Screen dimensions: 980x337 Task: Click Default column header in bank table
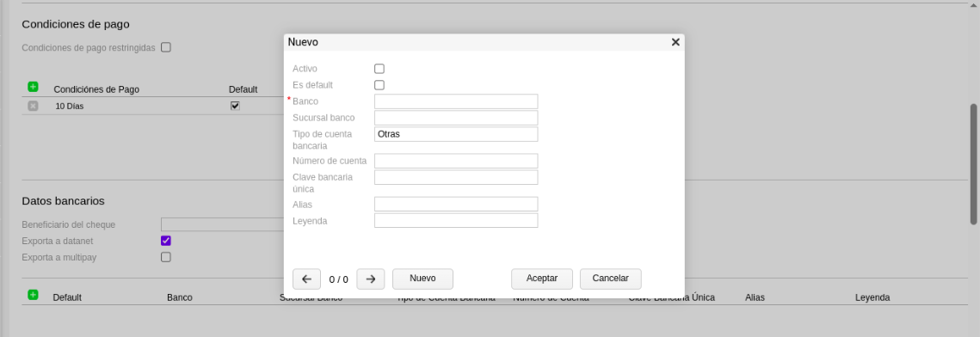pyautogui.click(x=67, y=297)
